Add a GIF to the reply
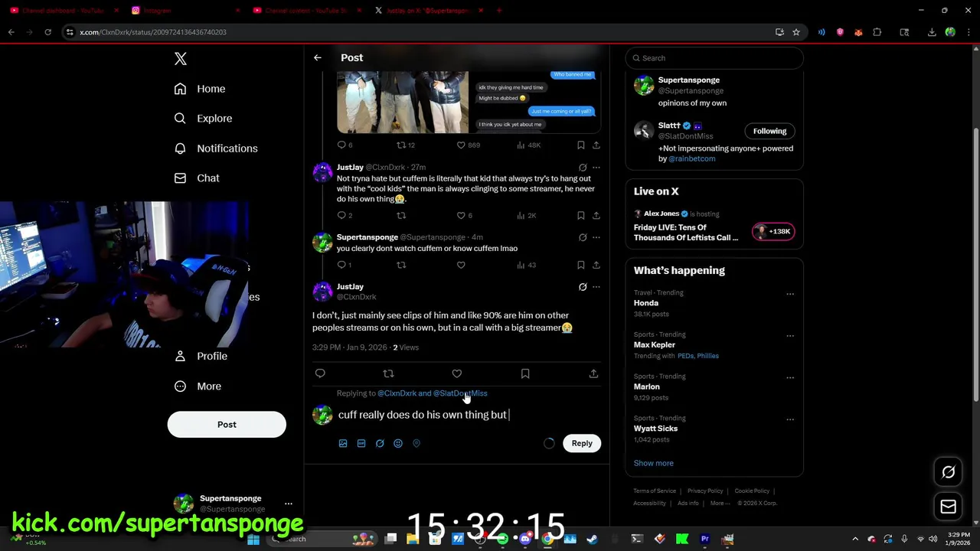Image resolution: width=980 pixels, height=551 pixels. tap(361, 443)
